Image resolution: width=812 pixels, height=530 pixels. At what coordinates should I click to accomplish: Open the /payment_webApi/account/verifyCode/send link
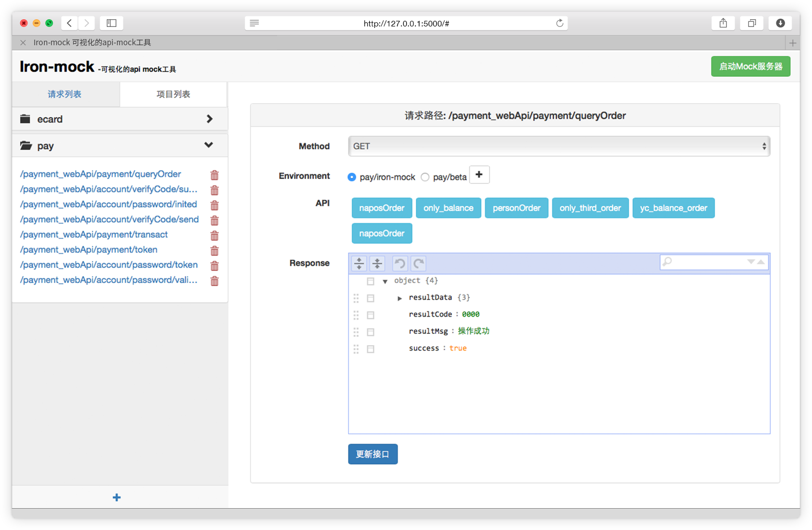point(109,220)
